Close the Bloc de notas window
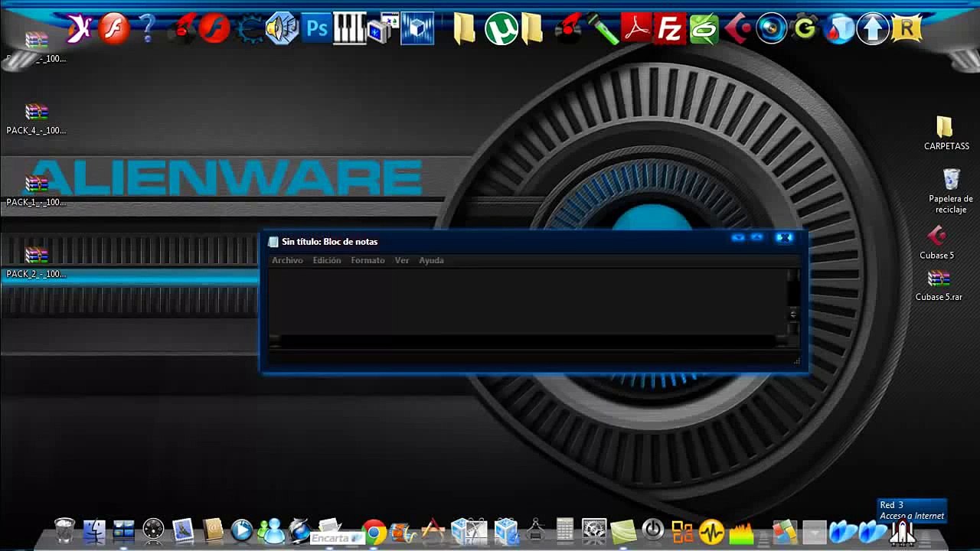Viewport: 980px width, 551px height. (x=784, y=237)
